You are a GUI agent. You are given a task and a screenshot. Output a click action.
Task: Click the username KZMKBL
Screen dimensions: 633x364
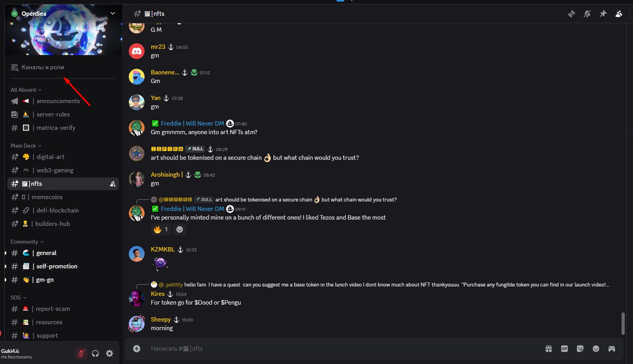pyautogui.click(x=162, y=249)
